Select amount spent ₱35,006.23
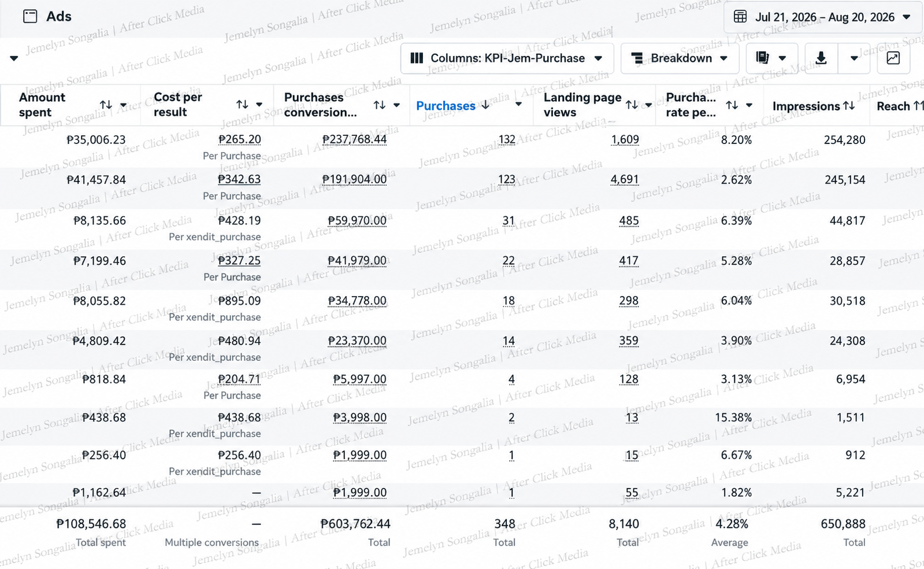924x569 pixels. pos(96,139)
